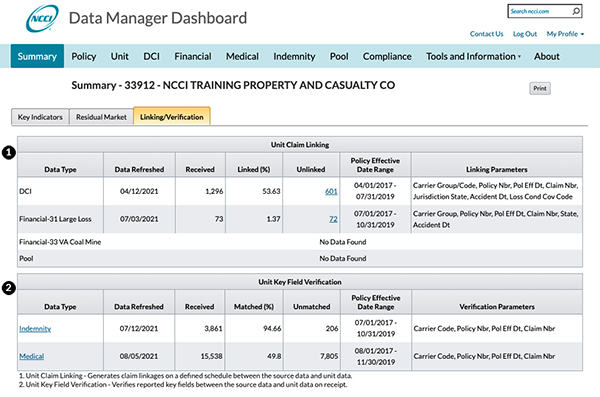Click the Matched (%) column header
Viewport: 600px width, 397px height.
tap(254, 307)
